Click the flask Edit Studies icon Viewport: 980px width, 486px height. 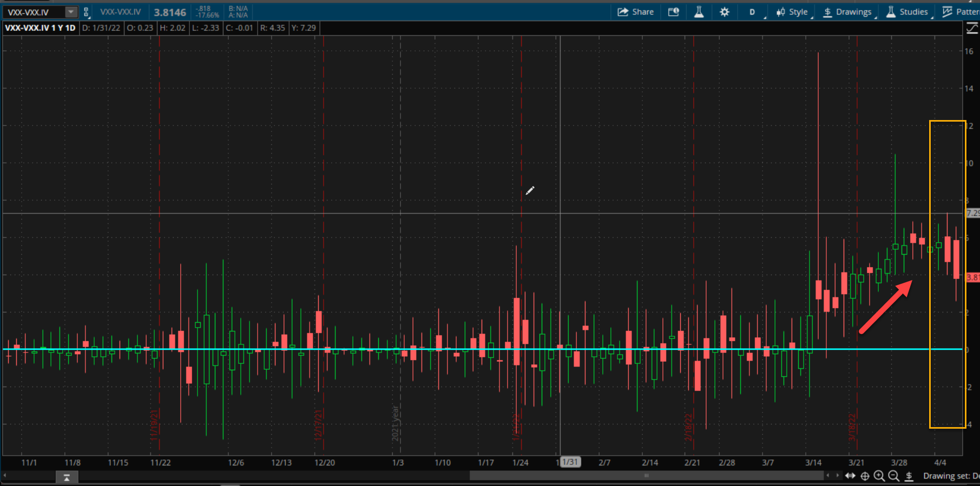tap(699, 12)
